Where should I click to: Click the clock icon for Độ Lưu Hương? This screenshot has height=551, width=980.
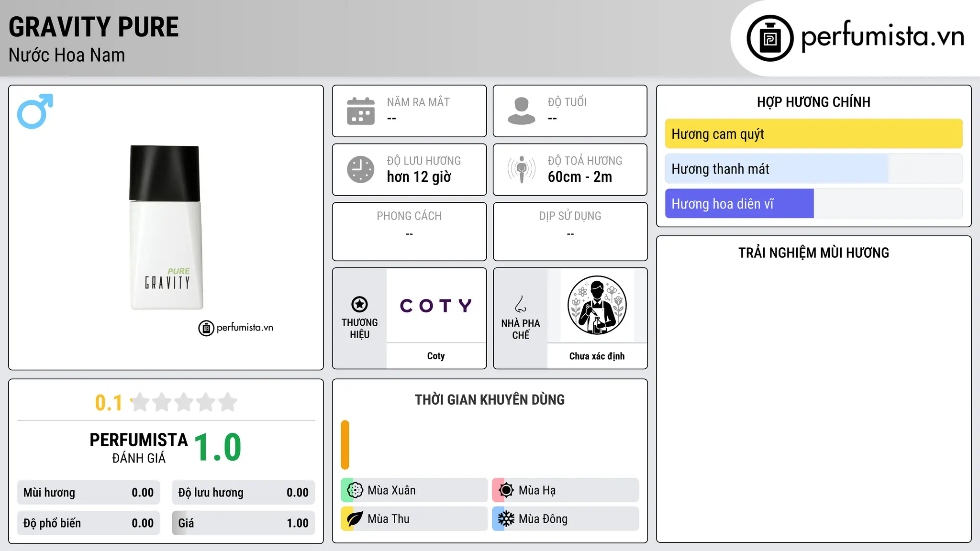click(361, 169)
